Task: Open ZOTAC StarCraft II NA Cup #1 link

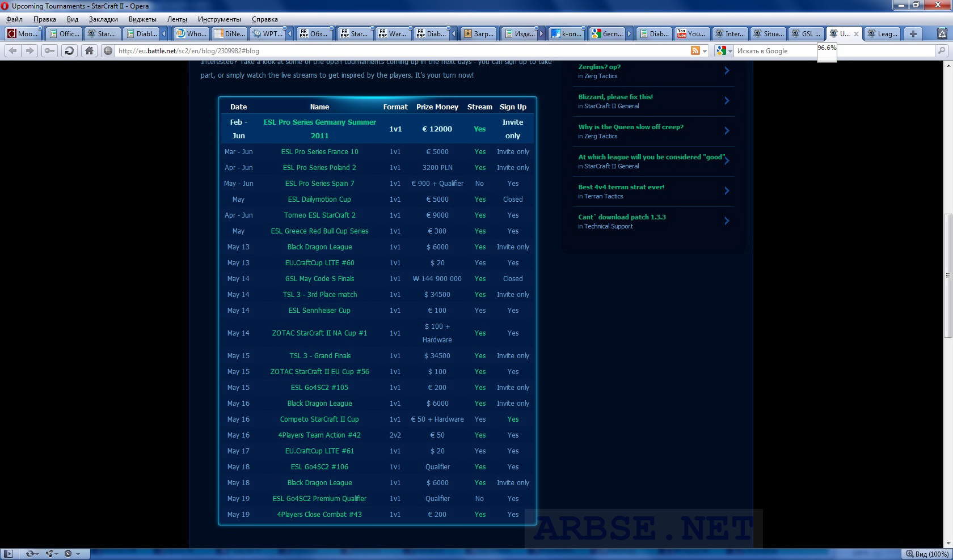Action: click(x=319, y=333)
